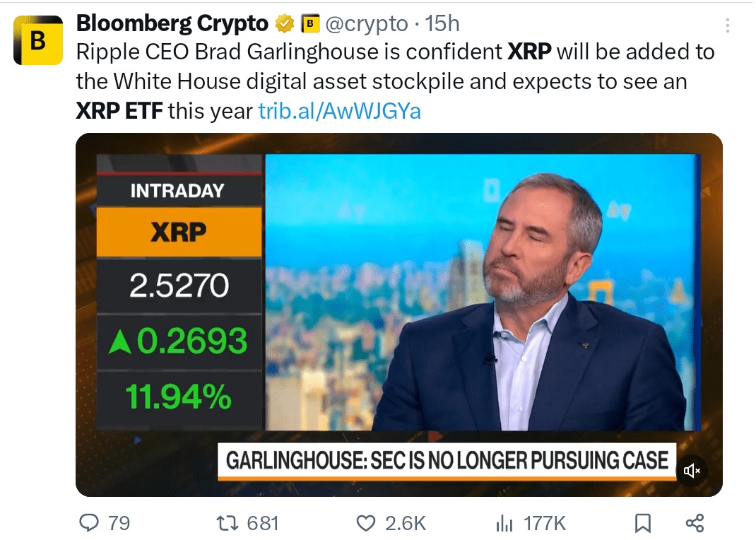Open the Bloomberg Crypto profile name
This screenshot has width=756, height=540.
pyautogui.click(x=172, y=22)
